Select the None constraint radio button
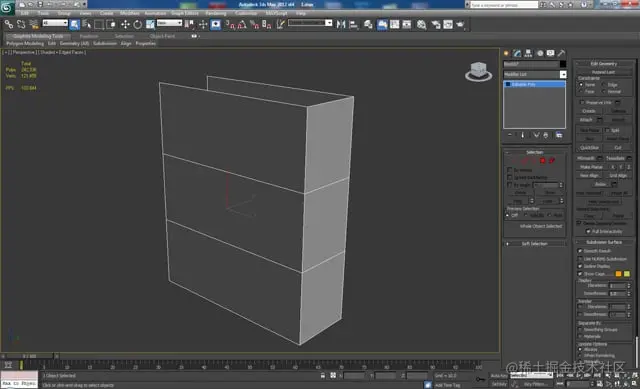 point(581,84)
